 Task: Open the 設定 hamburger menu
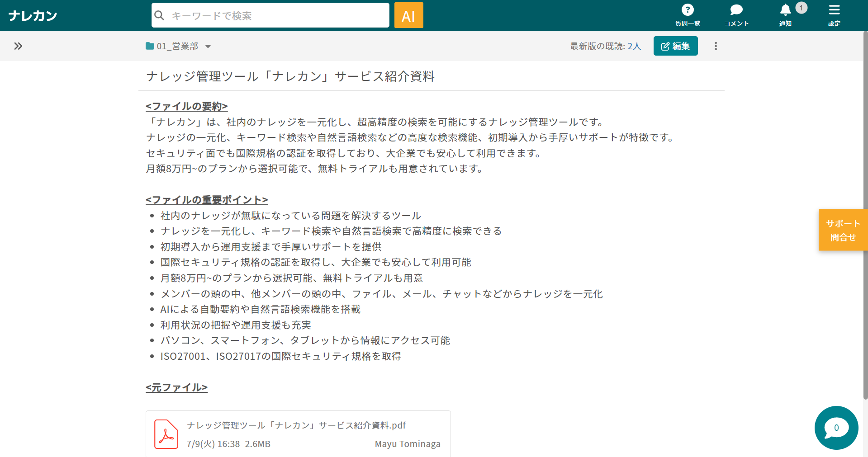834,15
